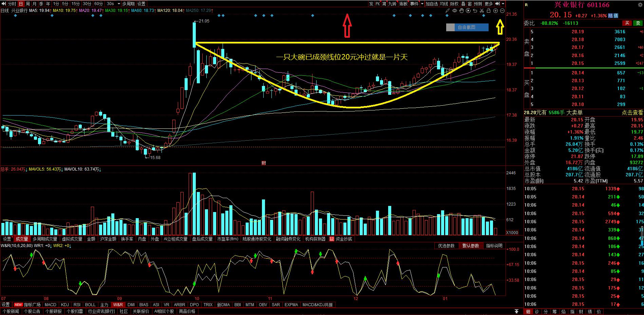Click the 陆 tag next to the price change
644x315 pixels.
610,16
